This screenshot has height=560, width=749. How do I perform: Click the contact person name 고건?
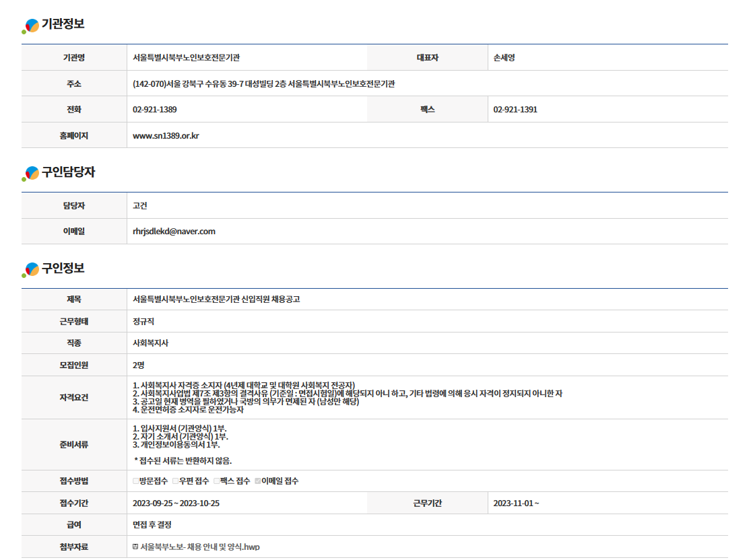(140, 205)
